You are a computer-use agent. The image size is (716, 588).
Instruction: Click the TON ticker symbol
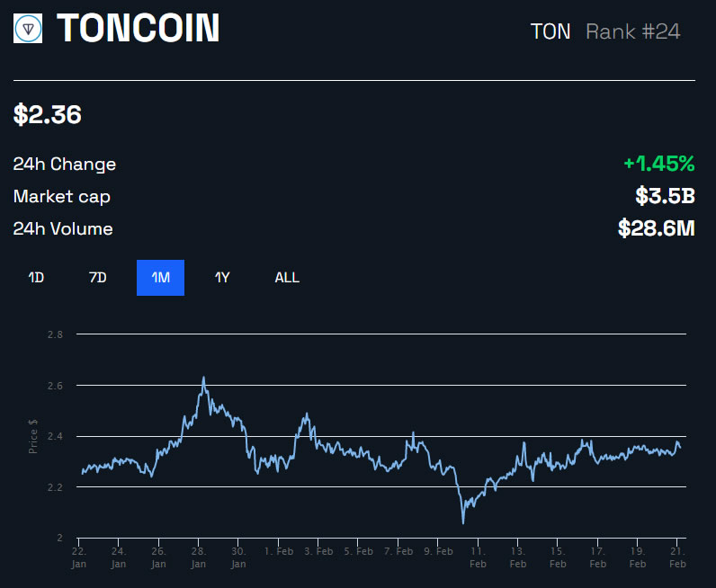click(550, 31)
